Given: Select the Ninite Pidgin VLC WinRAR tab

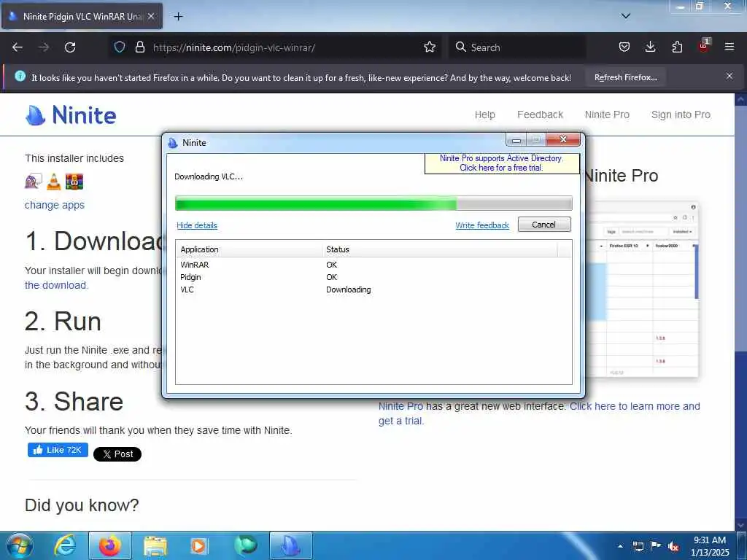Looking at the screenshot, I should pos(82,16).
